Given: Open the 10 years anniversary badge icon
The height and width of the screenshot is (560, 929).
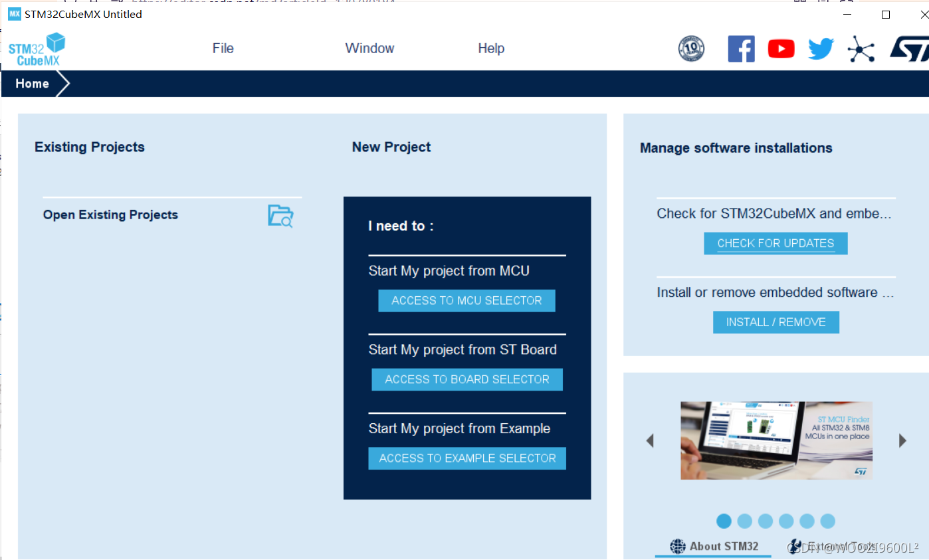Looking at the screenshot, I should pyautogui.click(x=691, y=48).
